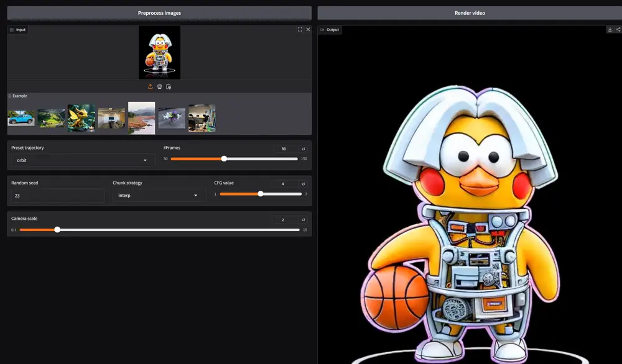Image resolution: width=622 pixels, height=364 pixels.
Task: Reset the Camera scale value
Action: [x=304, y=220]
